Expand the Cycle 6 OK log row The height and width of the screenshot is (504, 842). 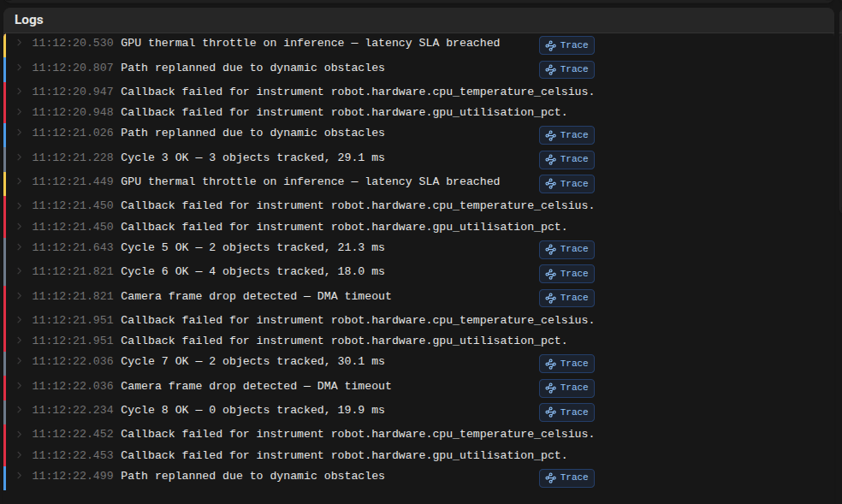coord(20,271)
